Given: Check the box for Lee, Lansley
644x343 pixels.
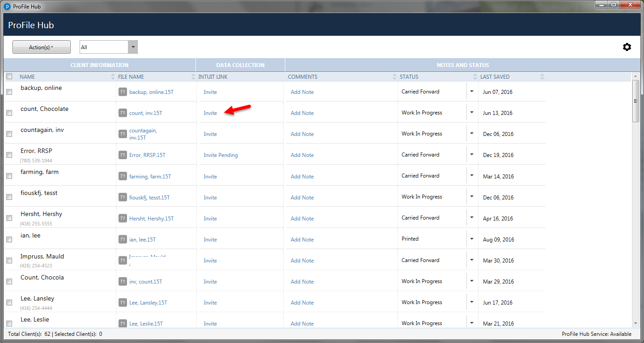Looking at the screenshot, I should point(9,302).
